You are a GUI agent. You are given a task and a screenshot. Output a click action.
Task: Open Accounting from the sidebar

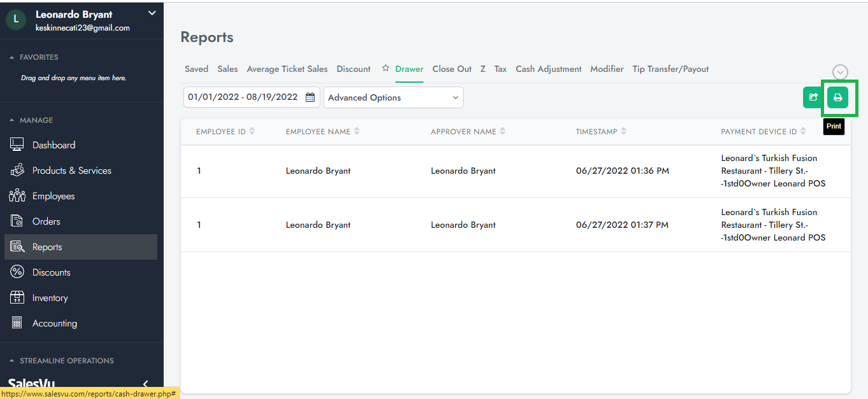click(x=54, y=323)
